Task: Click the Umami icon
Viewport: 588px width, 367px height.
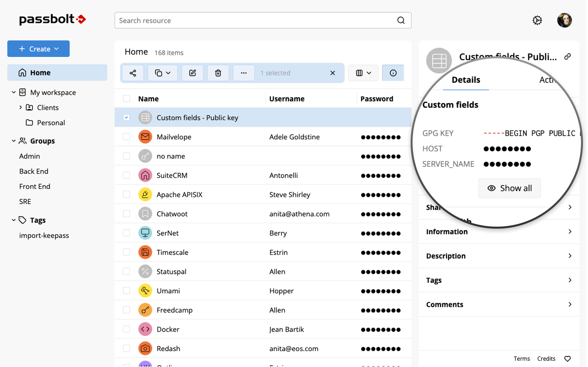Action: 145,290
